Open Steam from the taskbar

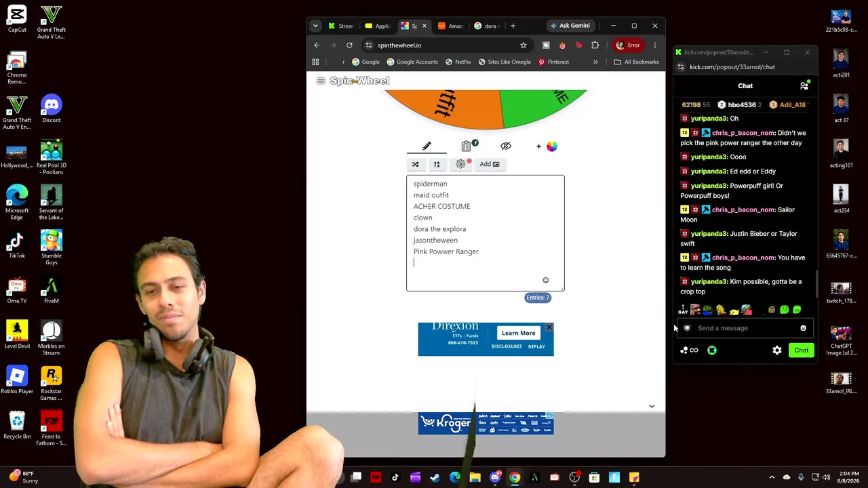(x=435, y=478)
